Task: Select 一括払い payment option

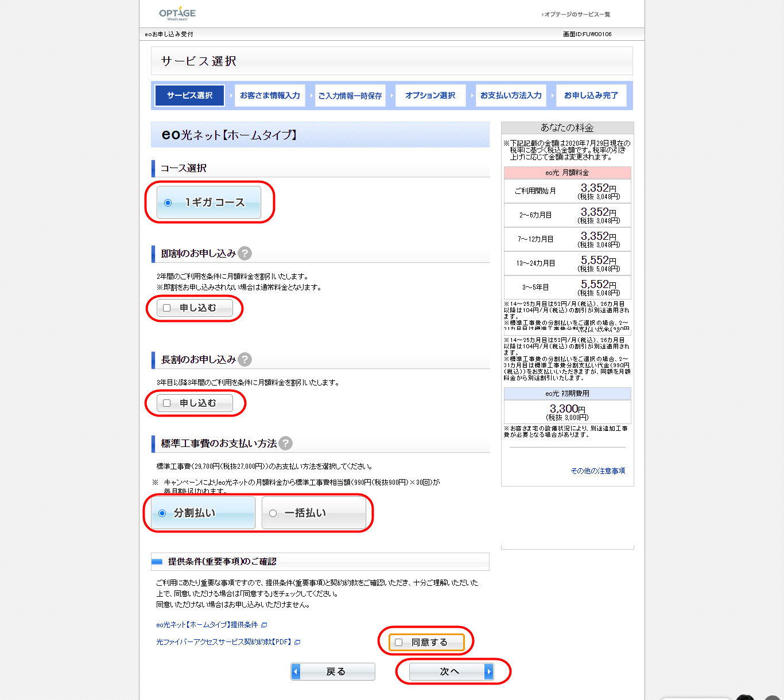Action: [x=313, y=513]
